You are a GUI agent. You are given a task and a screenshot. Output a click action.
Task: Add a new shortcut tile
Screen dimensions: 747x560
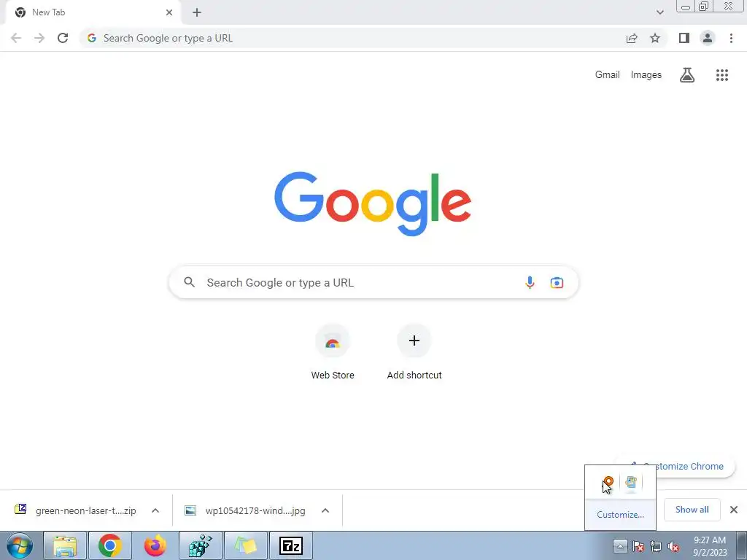coord(414,352)
